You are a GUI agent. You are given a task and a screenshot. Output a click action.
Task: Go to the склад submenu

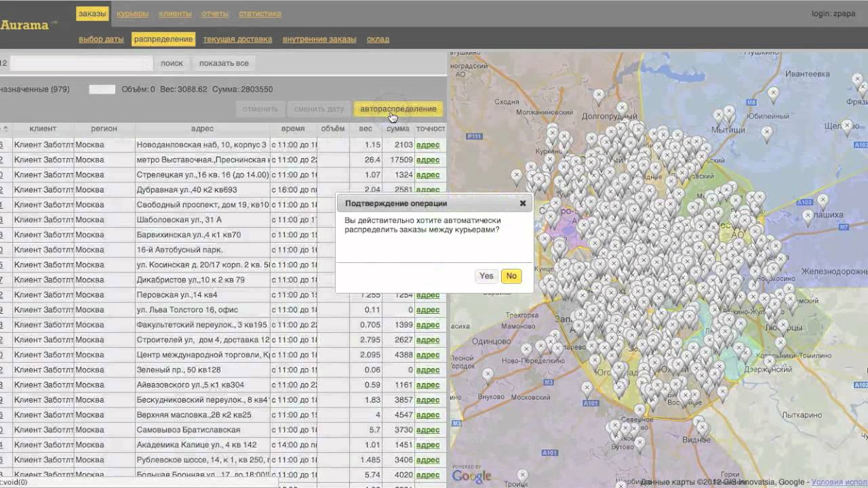[378, 39]
